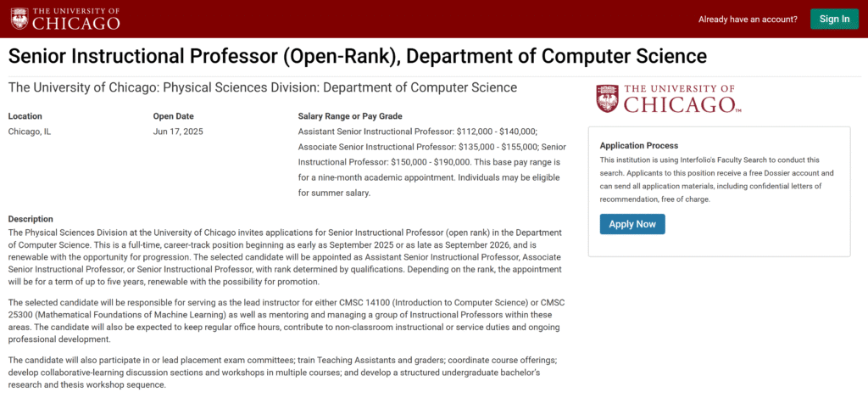This screenshot has height=398, width=868.
Task: Click the 'for summer salary.' text line
Action: [x=333, y=193]
